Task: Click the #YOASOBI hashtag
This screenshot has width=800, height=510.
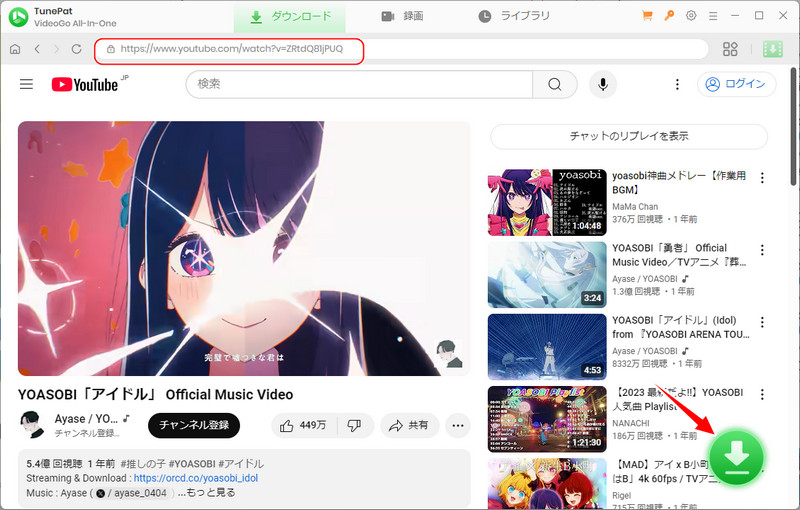Action: click(192, 464)
